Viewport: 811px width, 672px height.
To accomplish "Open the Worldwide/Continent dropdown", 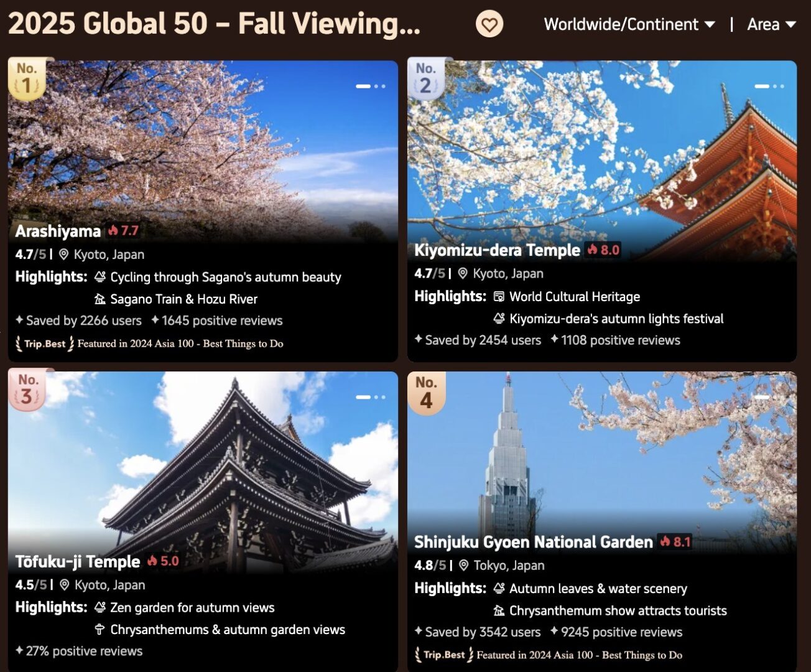I will tap(629, 24).
